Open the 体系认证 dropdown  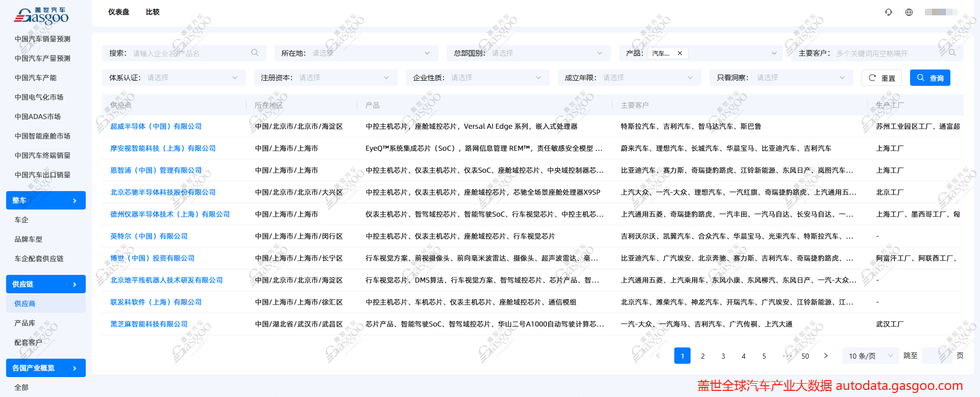click(174, 78)
